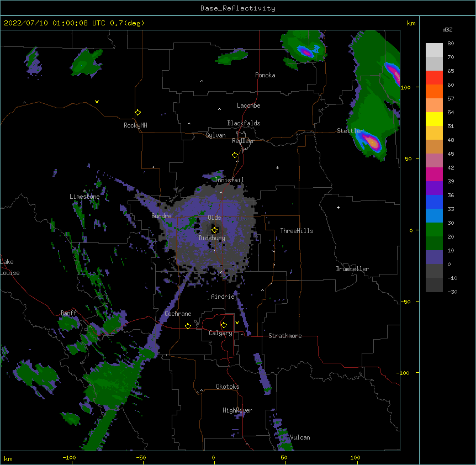Click the Cochrane town label

178,314
